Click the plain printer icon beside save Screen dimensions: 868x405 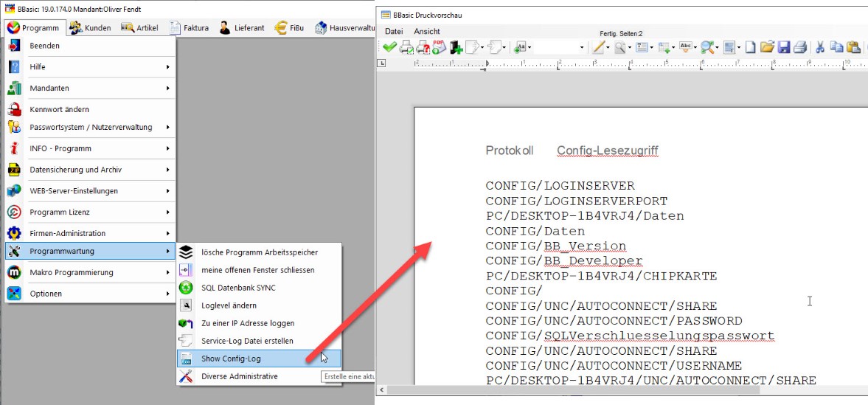coord(800,48)
